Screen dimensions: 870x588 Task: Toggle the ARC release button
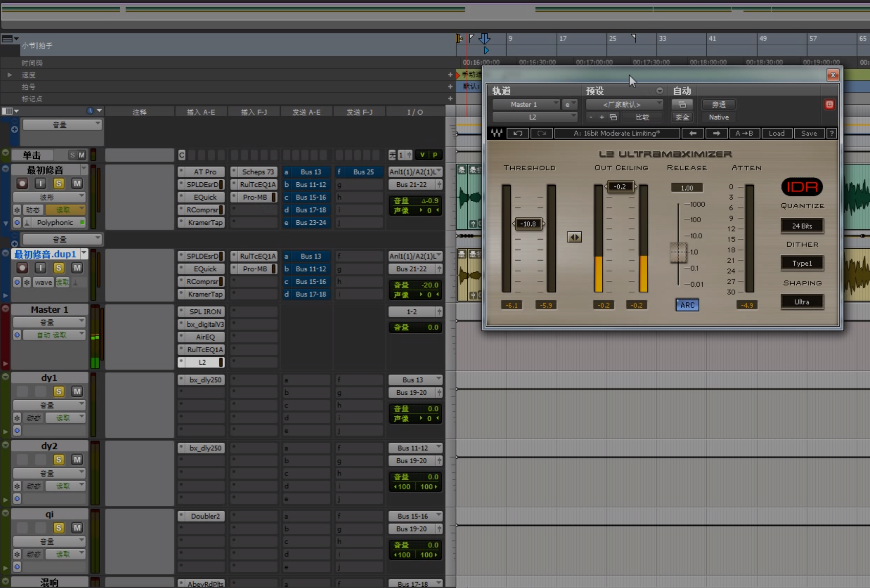pos(687,305)
